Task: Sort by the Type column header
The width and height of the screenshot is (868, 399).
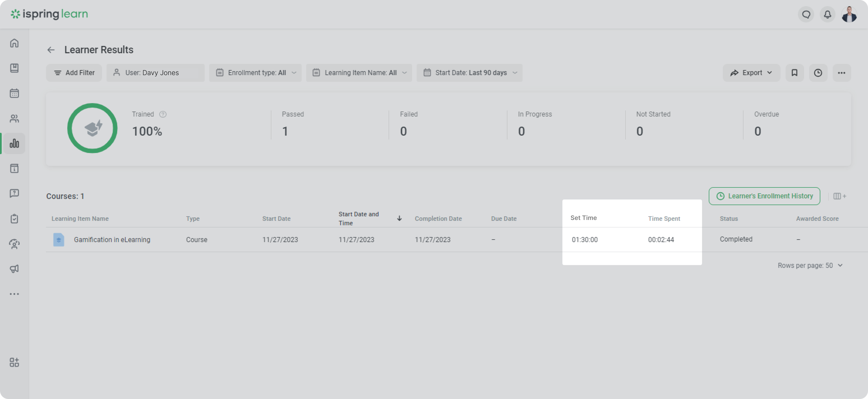Action: click(193, 219)
